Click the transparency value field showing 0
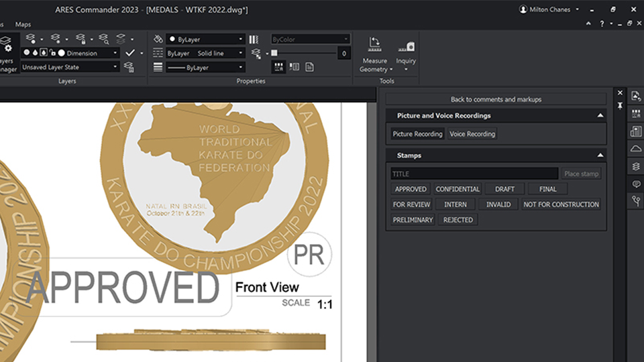This screenshot has height=362, width=644. (x=343, y=53)
